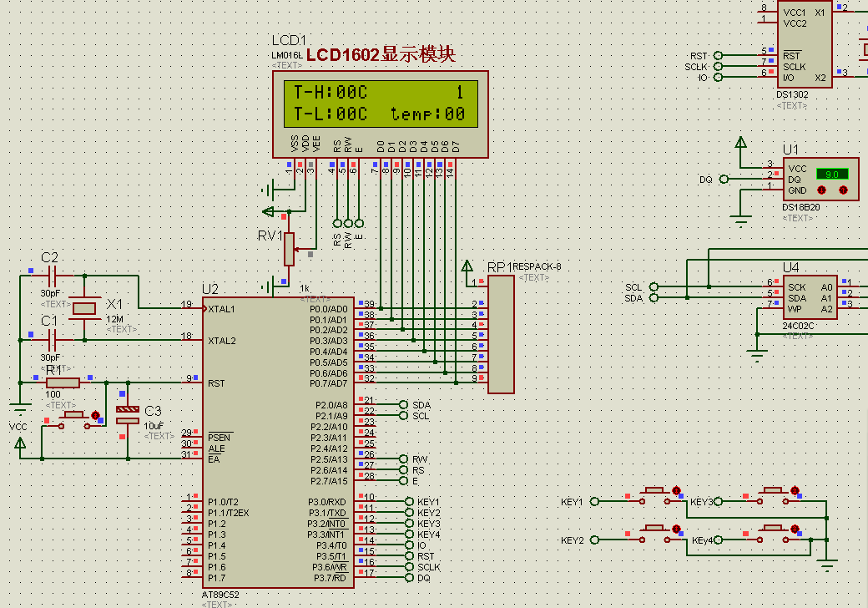This screenshot has width=868, height=608.
Task: Click the DS18B20 green 9.0 temperature readout
Action: tap(832, 174)
